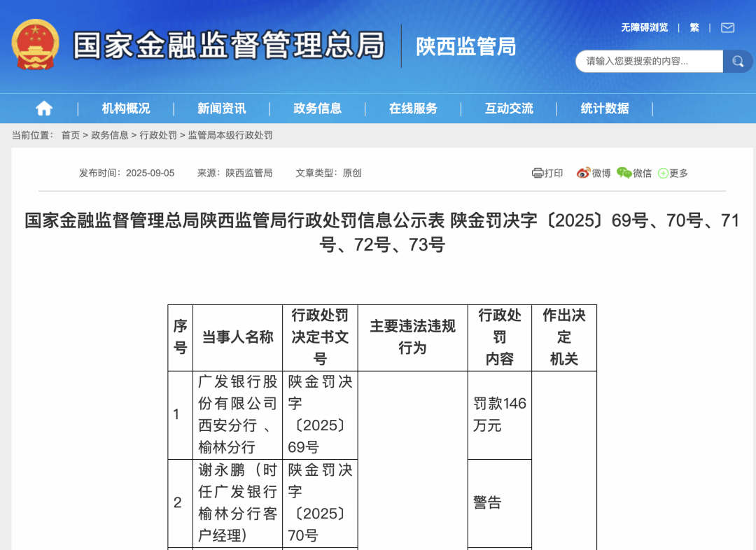Open the 新闻资讯 menu

[x=221, y=108]
